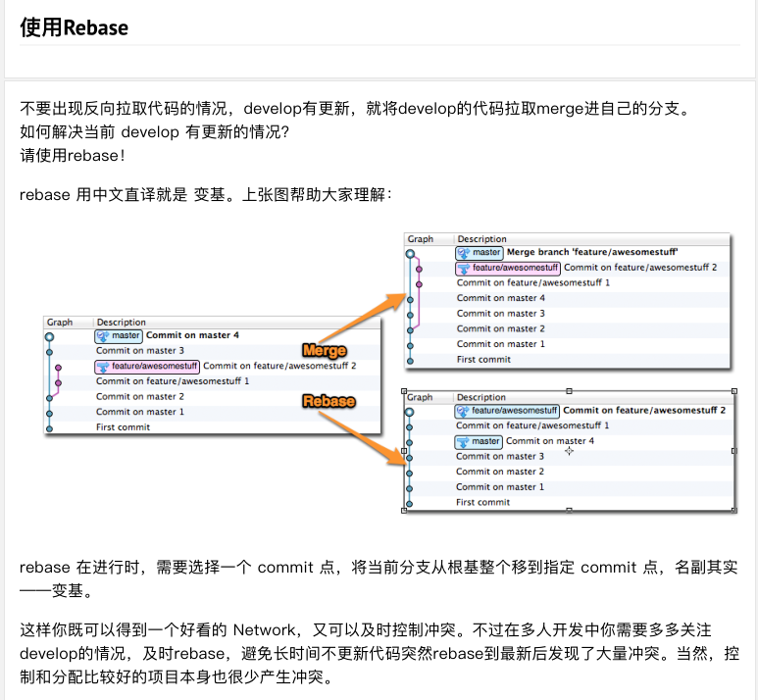Click Description header in rebase result panel
The width and height of the screenshot is (758, 700).
[x=481, y=397]
